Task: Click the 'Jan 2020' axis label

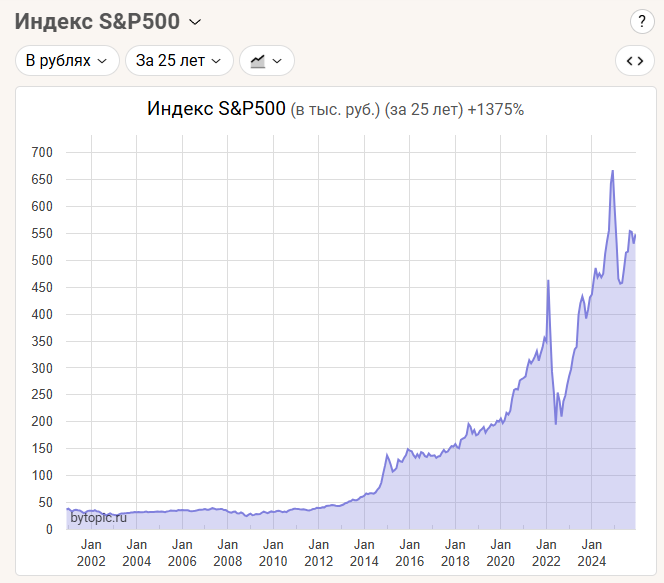Action: [x=501, y=553]
